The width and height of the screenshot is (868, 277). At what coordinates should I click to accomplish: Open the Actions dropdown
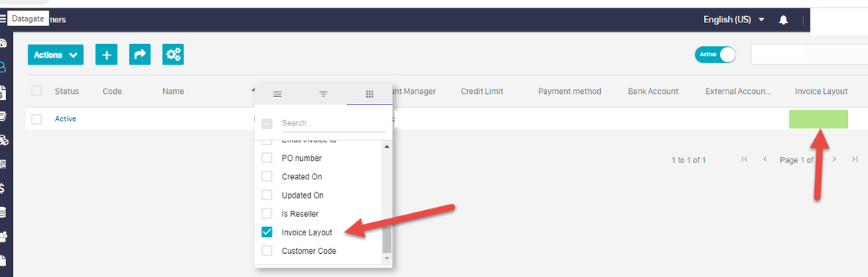[x=55, y=55]
